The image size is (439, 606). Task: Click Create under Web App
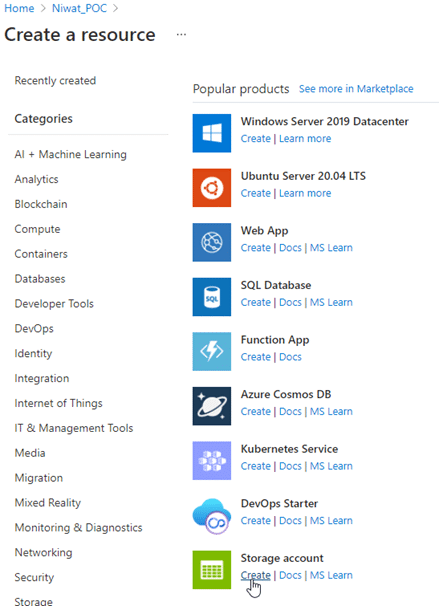click(255, 248)
